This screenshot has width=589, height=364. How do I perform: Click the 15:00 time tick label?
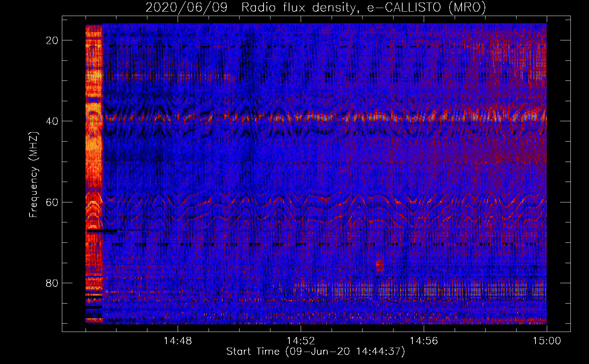click(x=547, y=341)
